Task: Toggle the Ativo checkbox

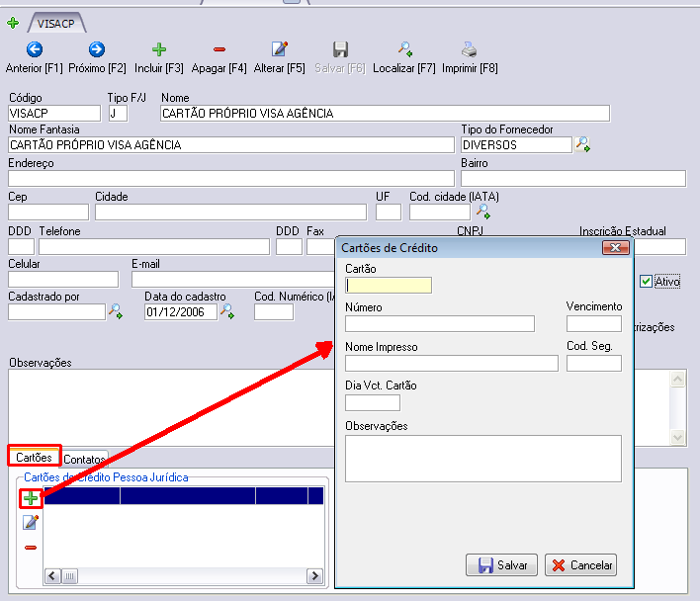Action: point(646,281)
